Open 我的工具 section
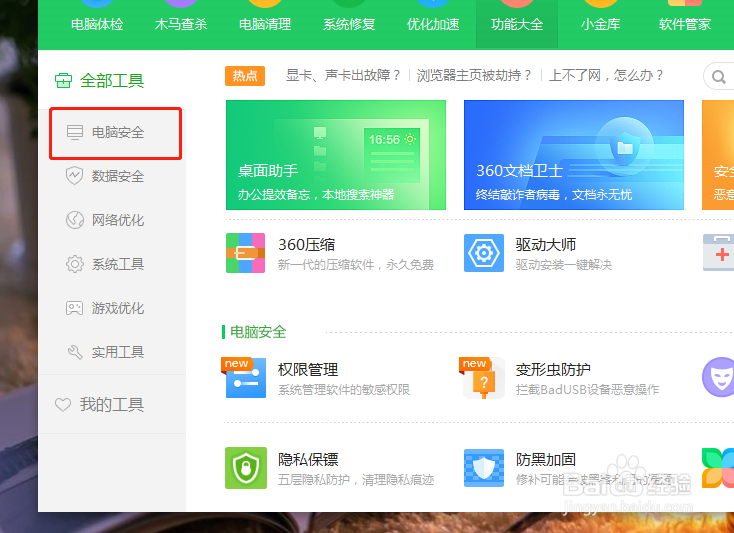Screen dimensions: 734x533 [111, 404]
